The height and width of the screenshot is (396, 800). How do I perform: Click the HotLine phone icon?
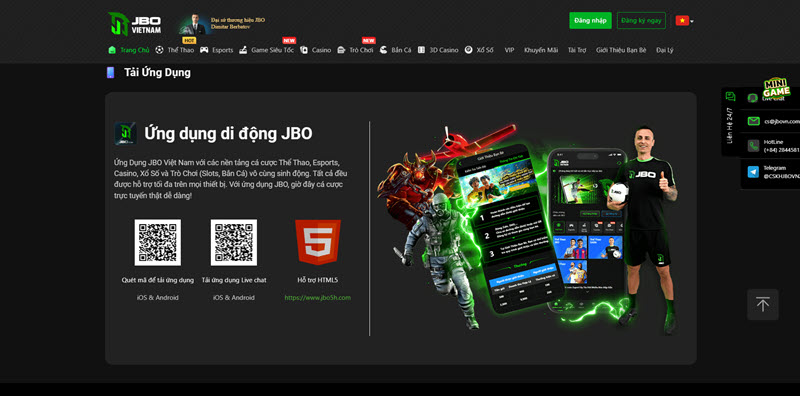click(x=753, y=146)
